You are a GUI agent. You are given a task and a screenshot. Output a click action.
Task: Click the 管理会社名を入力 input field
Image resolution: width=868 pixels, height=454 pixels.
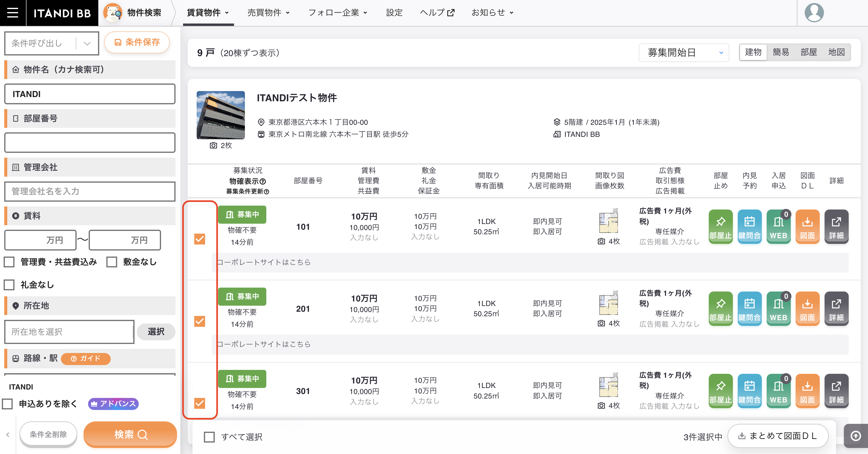(x=90, y=191)
